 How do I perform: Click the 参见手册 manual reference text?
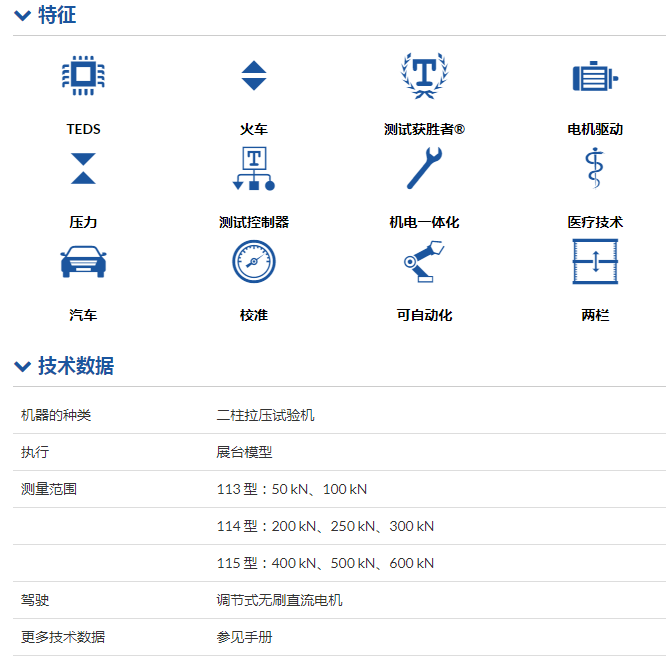244,637
